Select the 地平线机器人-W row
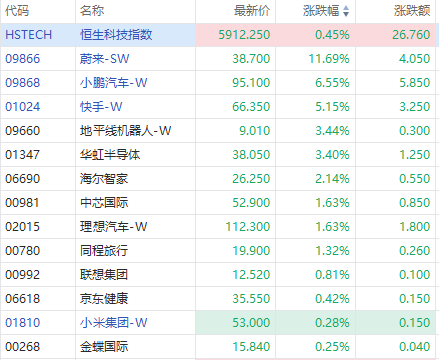Screen dimensions: 439x360 tap(218, 131)
